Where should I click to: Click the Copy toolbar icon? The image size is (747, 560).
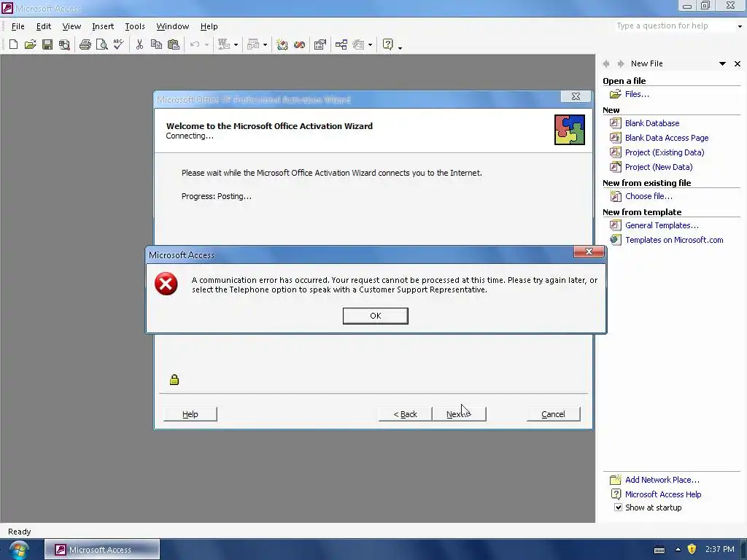point(156,44)
